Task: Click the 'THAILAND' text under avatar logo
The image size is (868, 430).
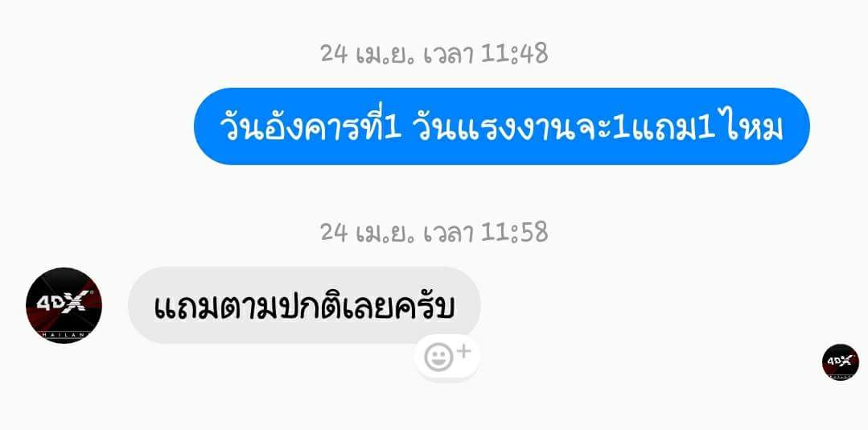Action: point(63,334)
